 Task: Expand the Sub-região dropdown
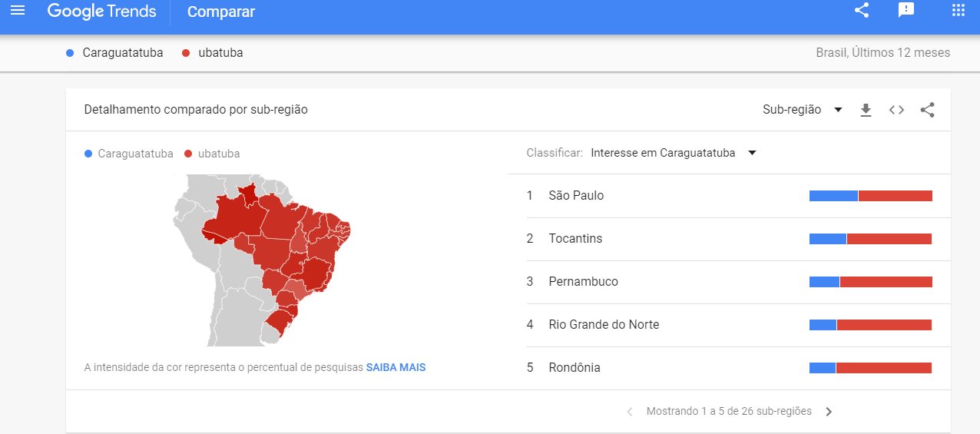pos(803,110)
